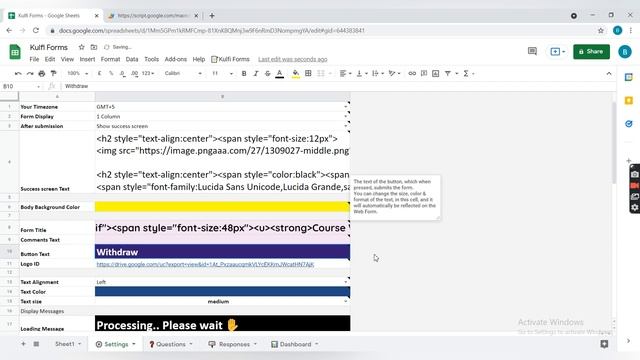
Task: Click the Last edit was seconds ago link
Action: (293, 59)
